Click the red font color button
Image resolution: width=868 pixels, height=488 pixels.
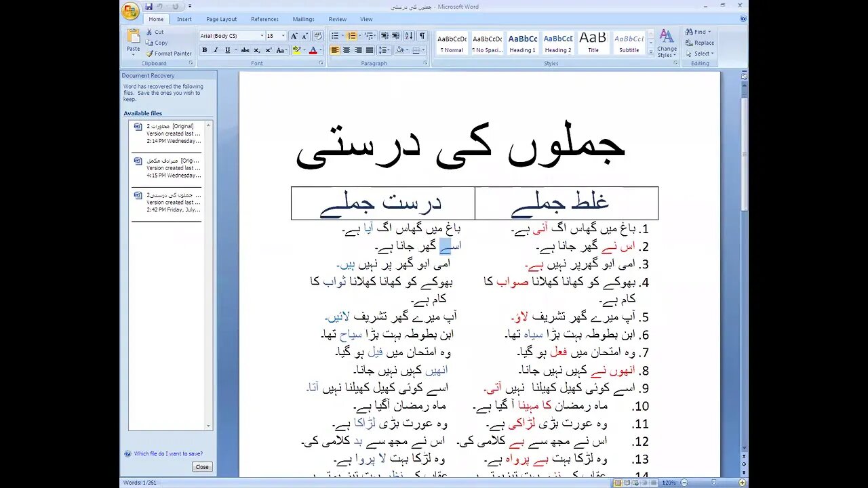click(313, 50)
